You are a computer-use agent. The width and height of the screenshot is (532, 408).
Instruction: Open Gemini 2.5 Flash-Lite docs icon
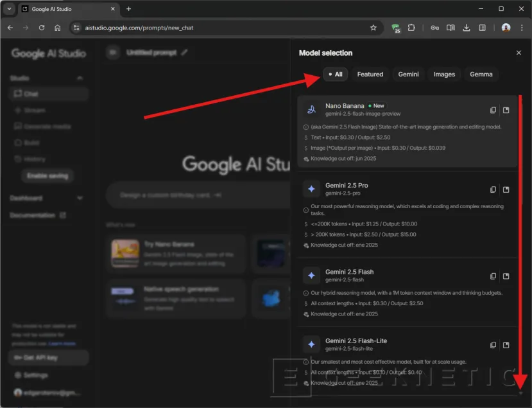506,345
